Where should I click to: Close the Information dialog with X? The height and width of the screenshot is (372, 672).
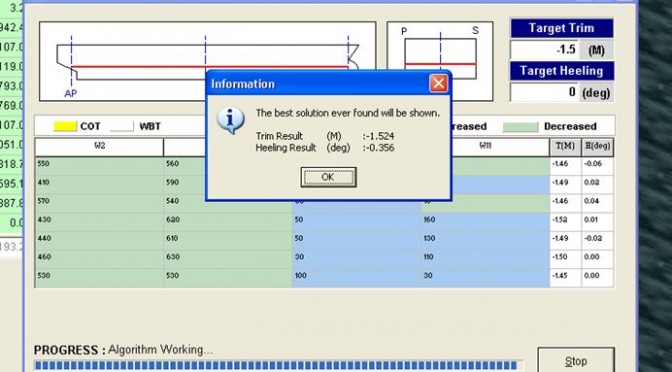point(438,84)
